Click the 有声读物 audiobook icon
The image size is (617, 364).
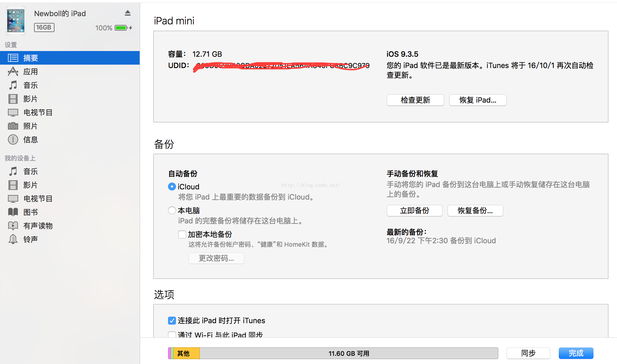point(13,226)
